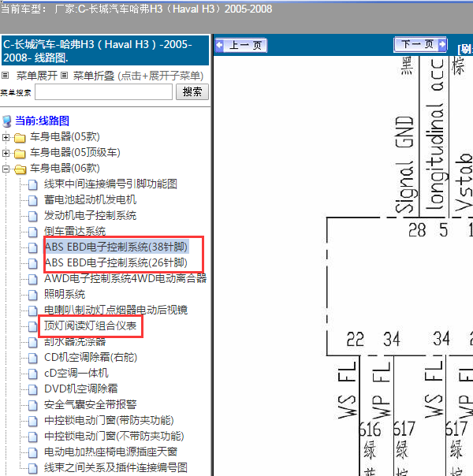This screenshot has width=473, height=476.
Task: Open 蓄电池起动机发电机 diagram
Action: (x=90, y=199)
